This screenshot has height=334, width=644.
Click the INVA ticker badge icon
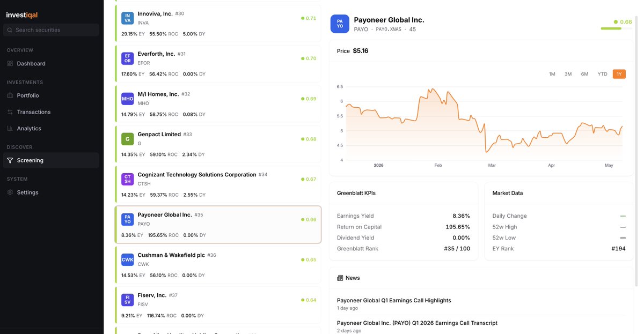point(127,18)
